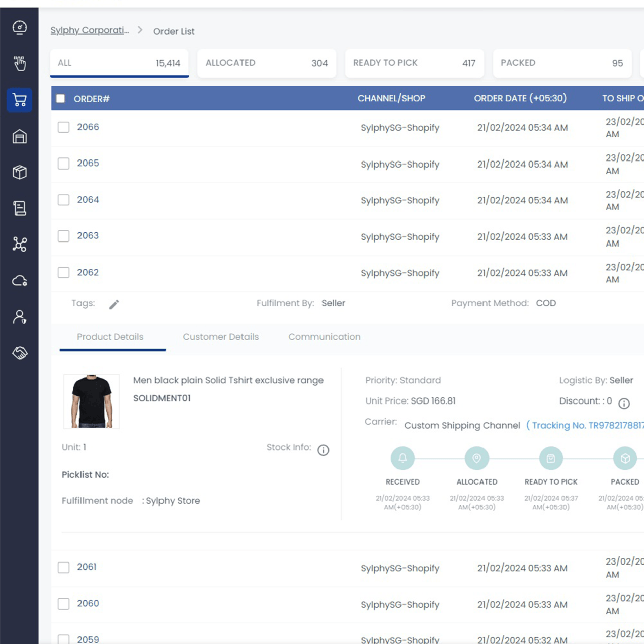
Task: Open the cloud settings icon in sidebar
Action: (x=19, y=281)
